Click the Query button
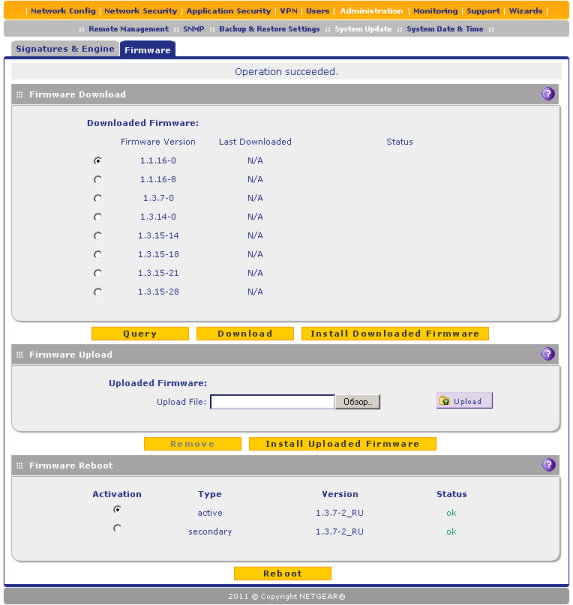The image size is (573, 605). [140, 334]
